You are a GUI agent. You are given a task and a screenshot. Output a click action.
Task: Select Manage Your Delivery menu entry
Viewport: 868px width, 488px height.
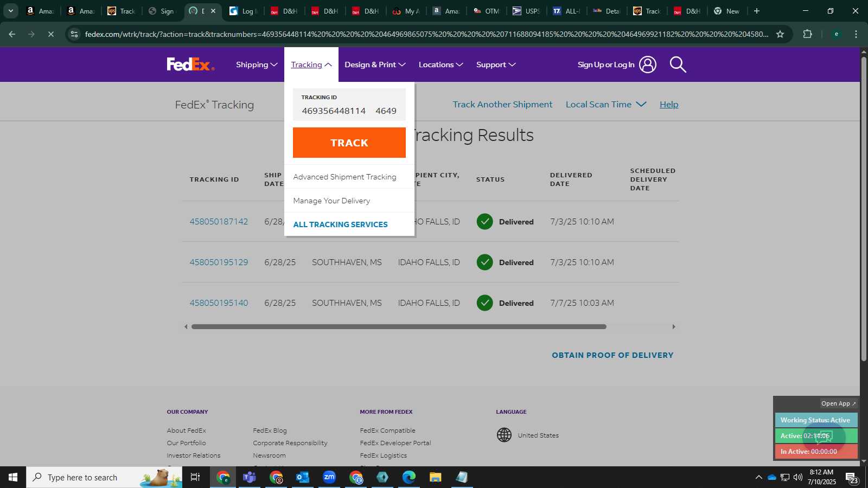331,201
